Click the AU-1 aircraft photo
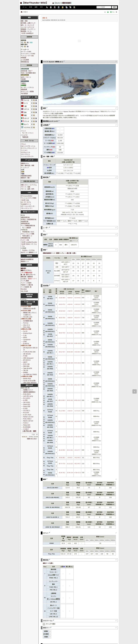 click(79, 84)
